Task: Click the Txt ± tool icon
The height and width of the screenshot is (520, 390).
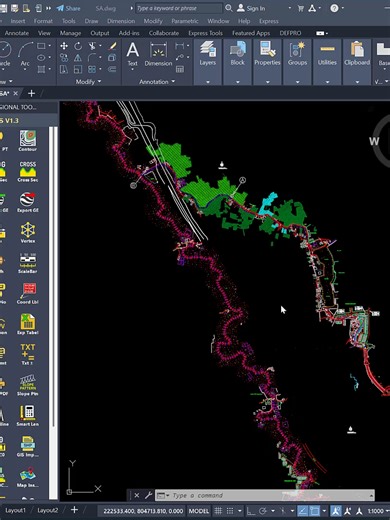Action: pyautogui.click(x=28, y=354)
